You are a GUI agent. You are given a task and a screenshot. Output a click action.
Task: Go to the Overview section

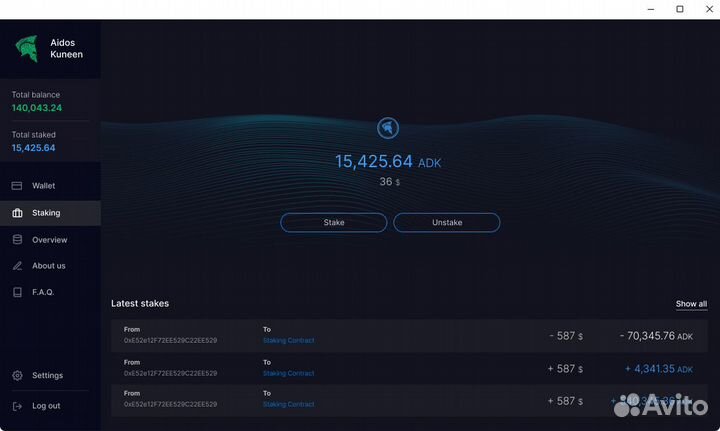[49, 240]
